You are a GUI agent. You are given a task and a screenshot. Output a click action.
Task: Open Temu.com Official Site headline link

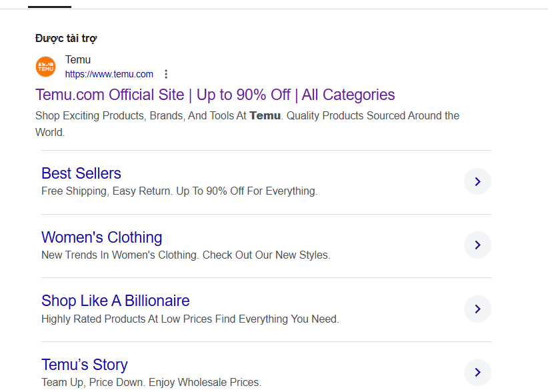tap(215, 95)
